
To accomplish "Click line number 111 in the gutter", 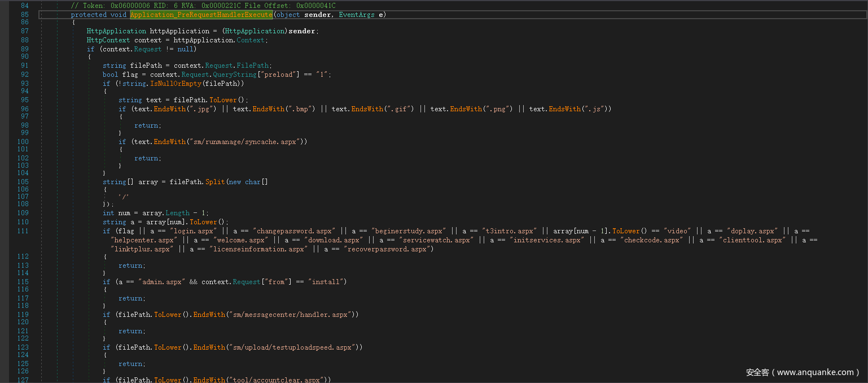I will [x=22, y=230].
